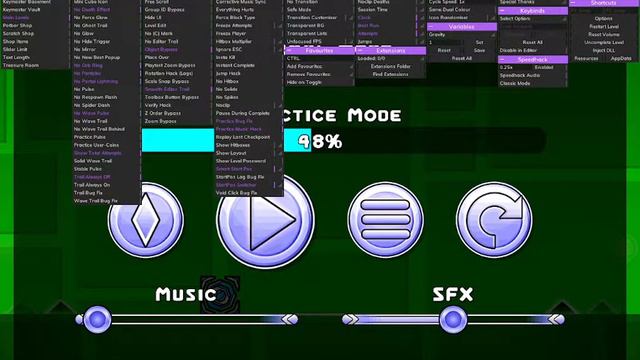Click the practice mode diamond button

[x=146, y=220]
